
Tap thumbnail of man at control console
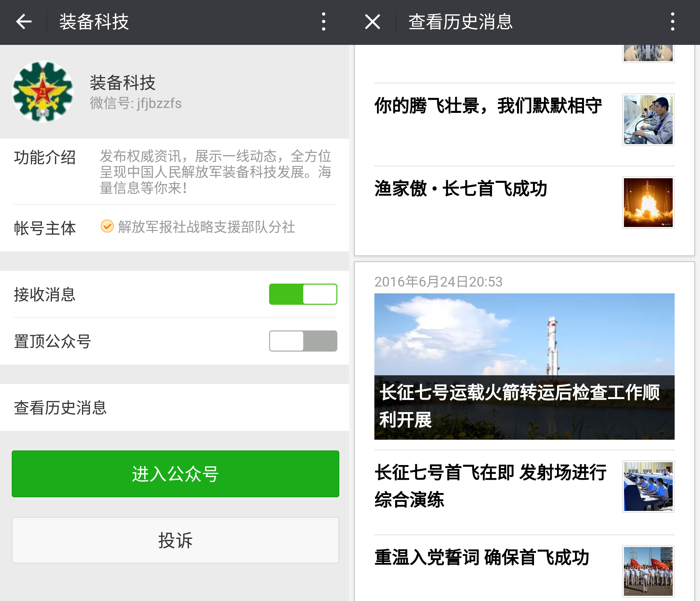pos(648,120)
